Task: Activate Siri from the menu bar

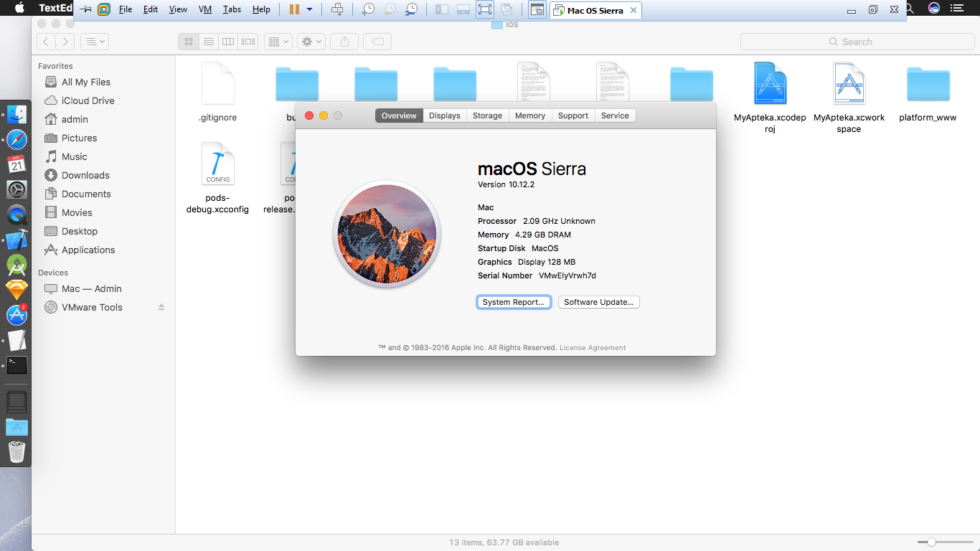Action: (934, 9)
